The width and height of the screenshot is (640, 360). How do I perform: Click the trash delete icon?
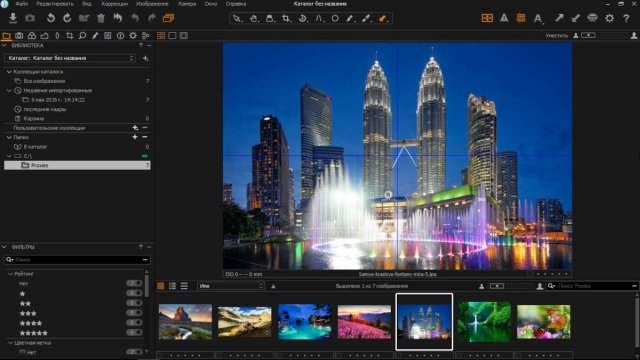pyautogui.click(x=101, y=18)
